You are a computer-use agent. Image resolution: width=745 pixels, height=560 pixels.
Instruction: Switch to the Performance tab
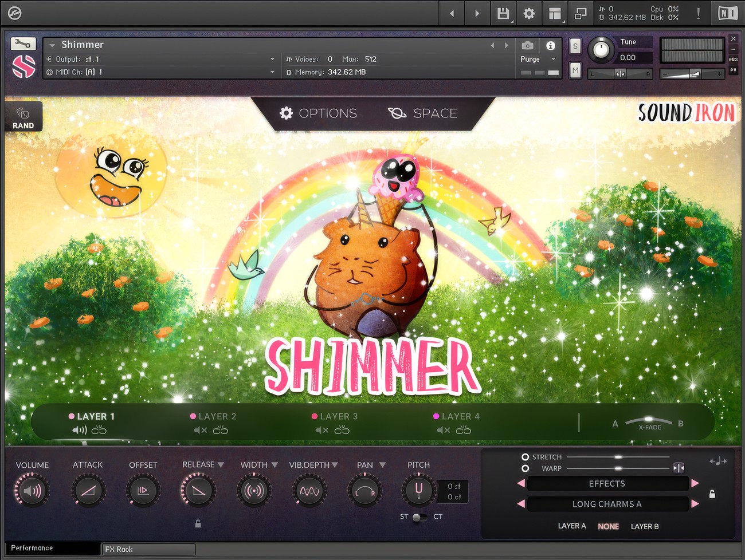click(x=53, y=549)
